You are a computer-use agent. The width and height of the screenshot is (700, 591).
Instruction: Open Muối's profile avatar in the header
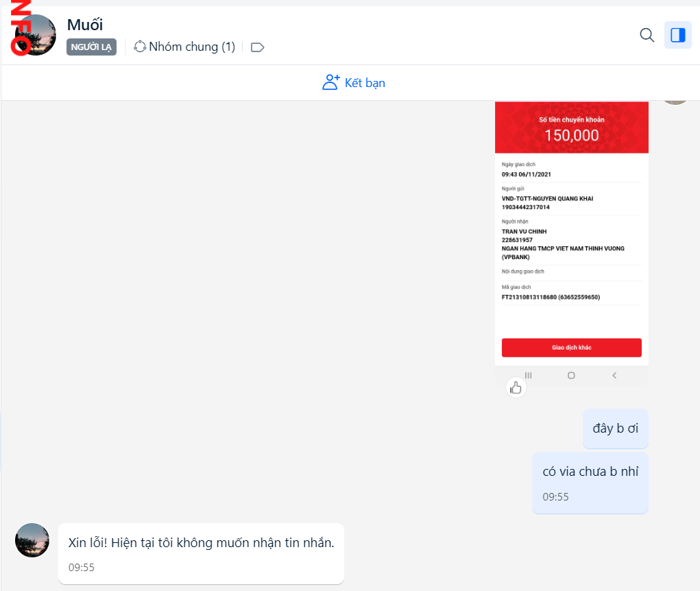pyautogui.click(x=35, y=35)
